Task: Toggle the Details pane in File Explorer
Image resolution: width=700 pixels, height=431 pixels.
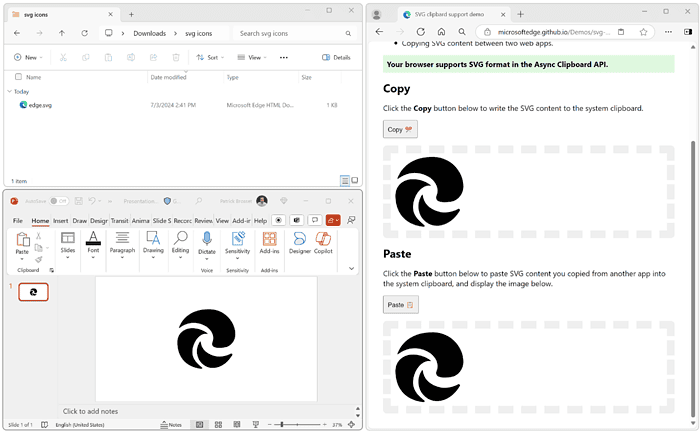Action: coord(336,57)
